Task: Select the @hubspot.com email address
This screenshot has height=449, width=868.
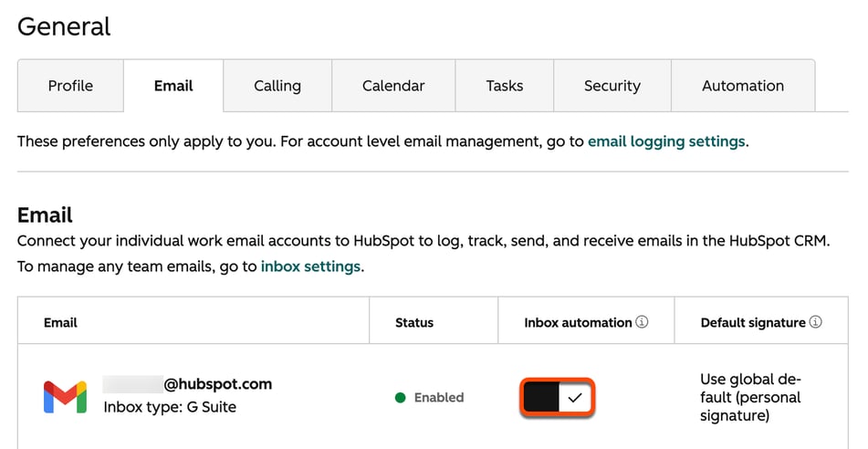Action: coord(187,384)
